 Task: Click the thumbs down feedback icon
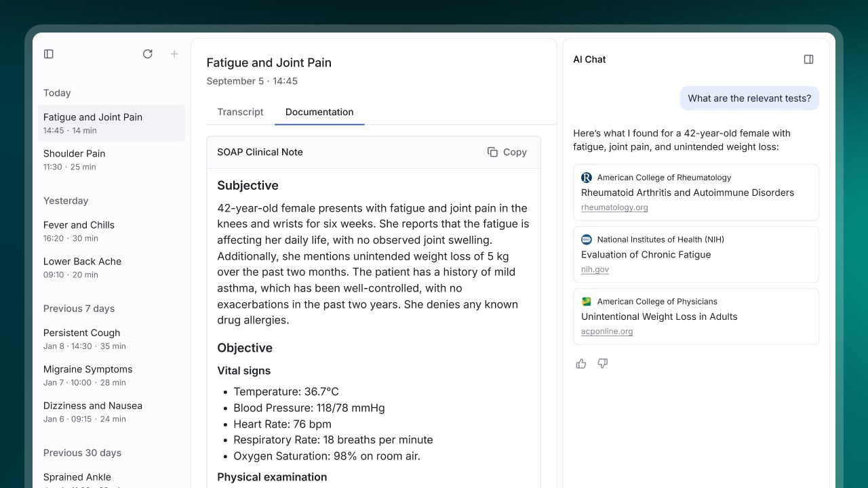click(603, 364)
